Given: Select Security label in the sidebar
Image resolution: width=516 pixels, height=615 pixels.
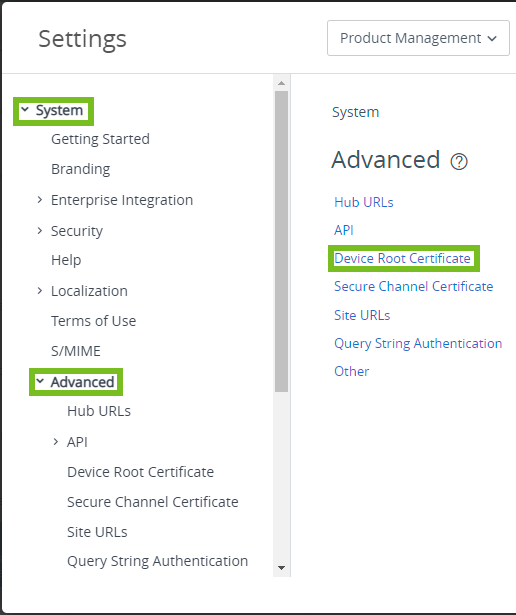Looking at the screenshot, I should point(77,231).
